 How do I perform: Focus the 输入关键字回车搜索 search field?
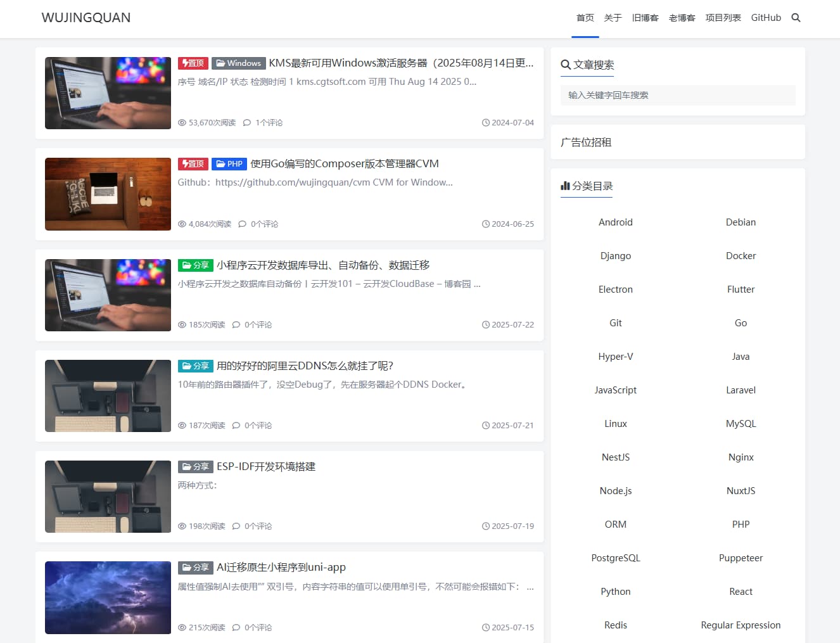677,96
